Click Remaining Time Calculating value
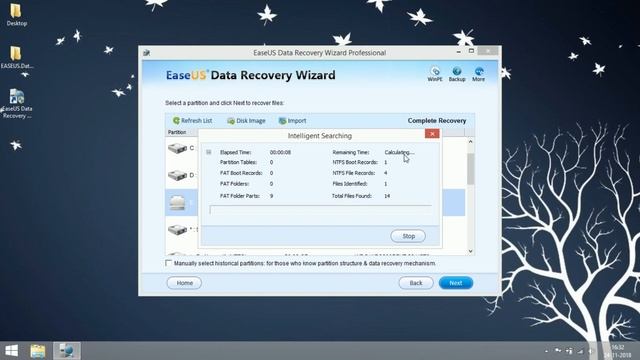 pyautogui.click(x=399, y=152)
